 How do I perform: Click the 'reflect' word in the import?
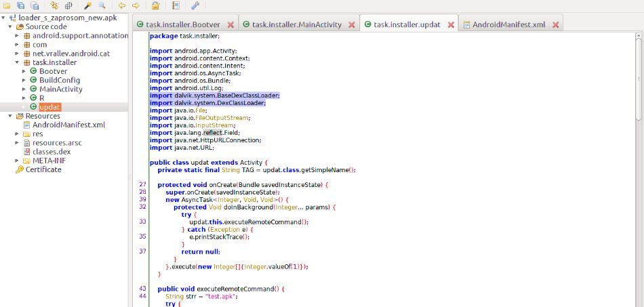[213, 133]
